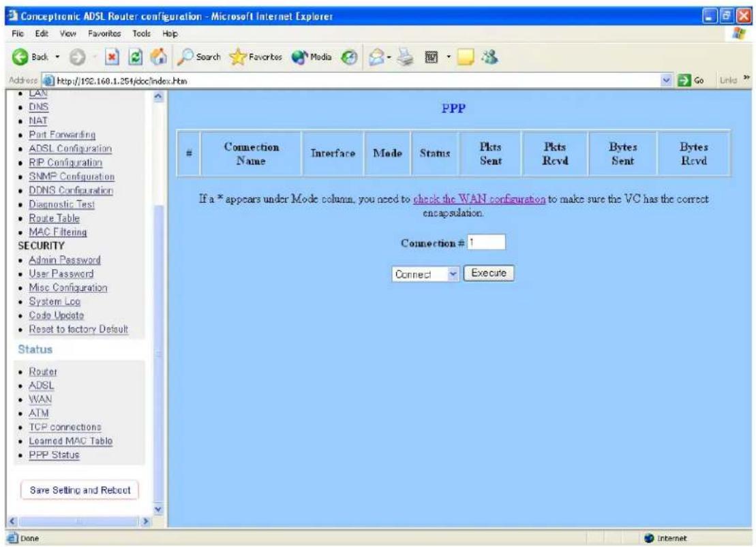756x547 pixels.
Task: Open History icon in toolbar
Action: click(x=349, y=57)
